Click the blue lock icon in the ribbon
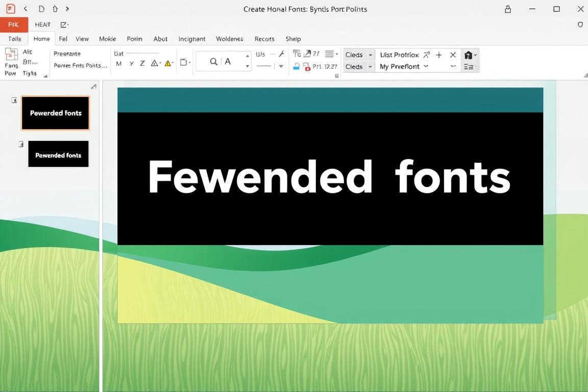The width and height of the screenshot is (588, 392). 296,66
